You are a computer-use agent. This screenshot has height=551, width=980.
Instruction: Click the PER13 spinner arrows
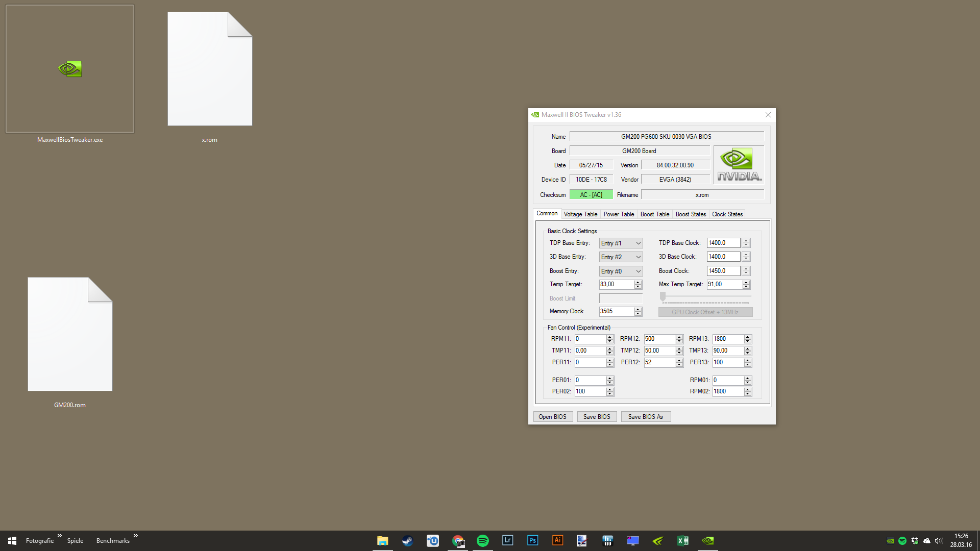click(x=747, y=363)
